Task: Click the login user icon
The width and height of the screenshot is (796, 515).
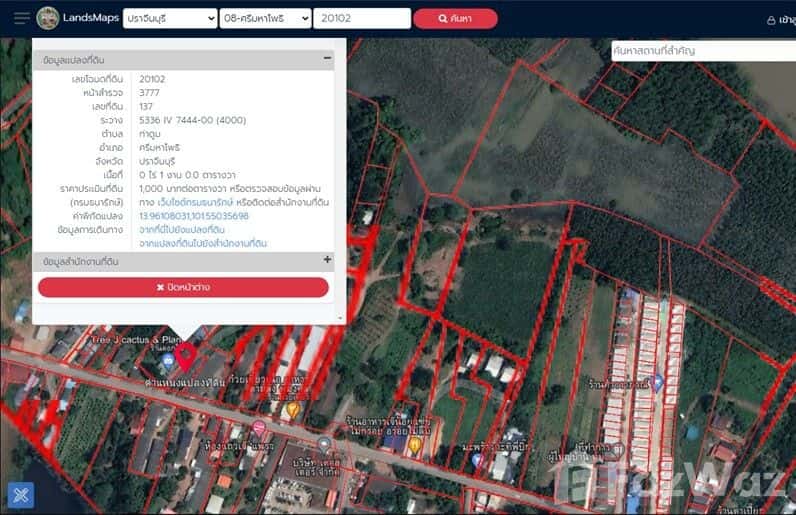Action: [771, 20]
